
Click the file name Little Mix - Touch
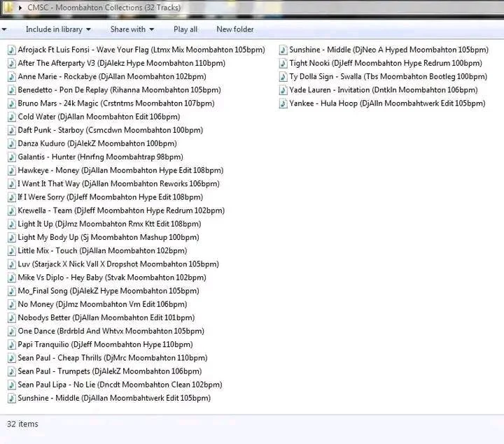click(x=102, y=251)
